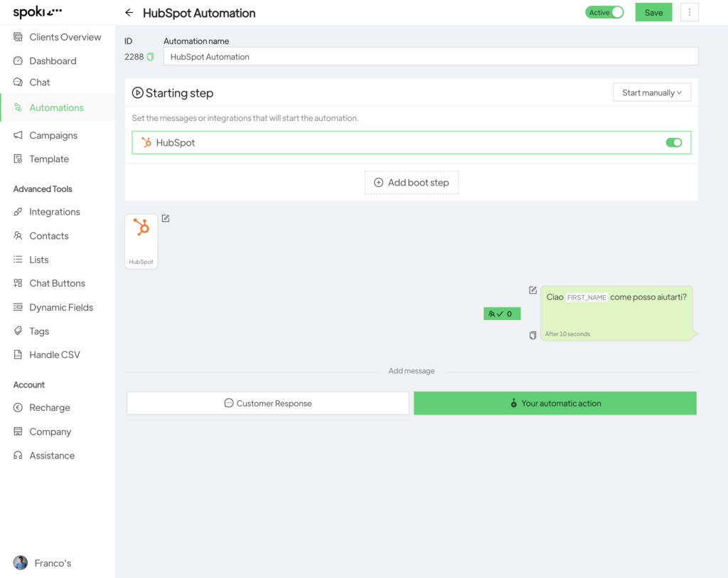
Task: Click the back arrow beside HubSpot Automation
Action: 129,13
